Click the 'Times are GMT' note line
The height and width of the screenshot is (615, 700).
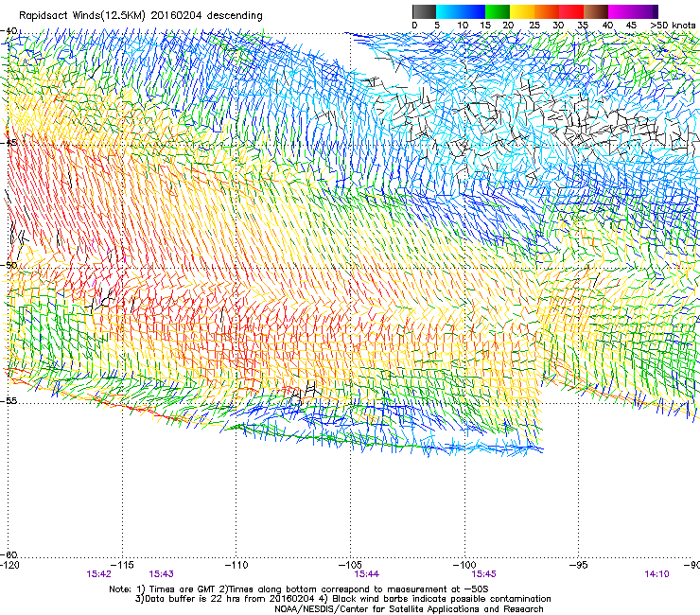pyautogui.click(x=299, y=589)
